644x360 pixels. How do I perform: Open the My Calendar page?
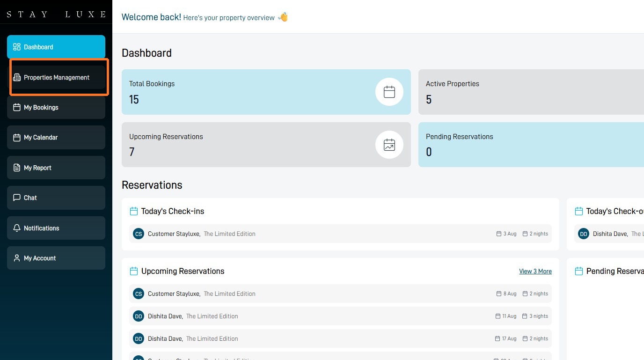point(56,137)
